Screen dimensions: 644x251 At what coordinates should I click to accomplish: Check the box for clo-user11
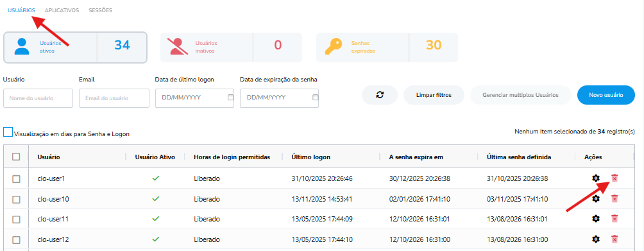(16, 220)
